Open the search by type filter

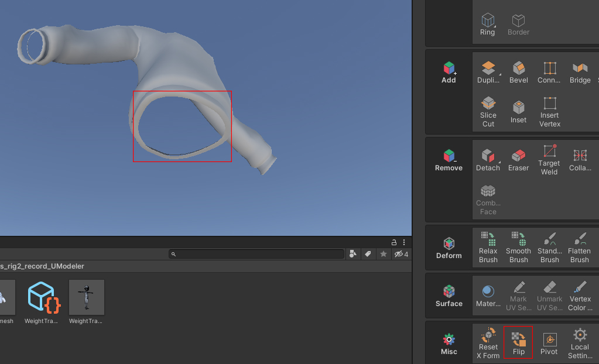[x=353, y=254]
